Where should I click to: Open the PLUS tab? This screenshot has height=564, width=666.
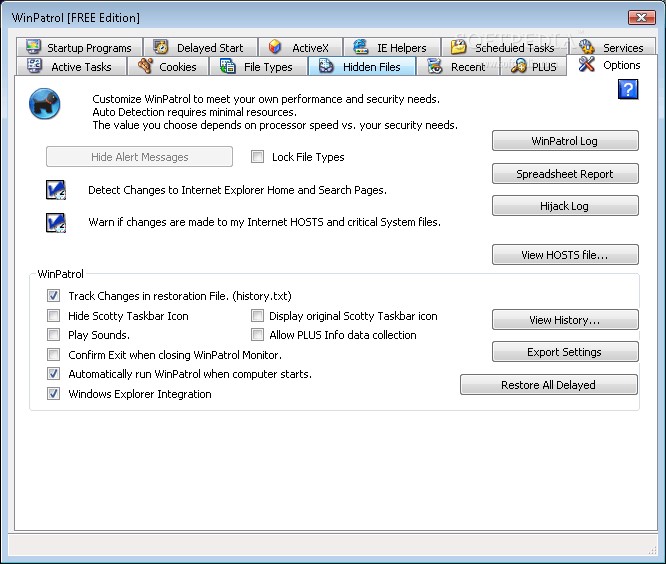click(533, 66)
